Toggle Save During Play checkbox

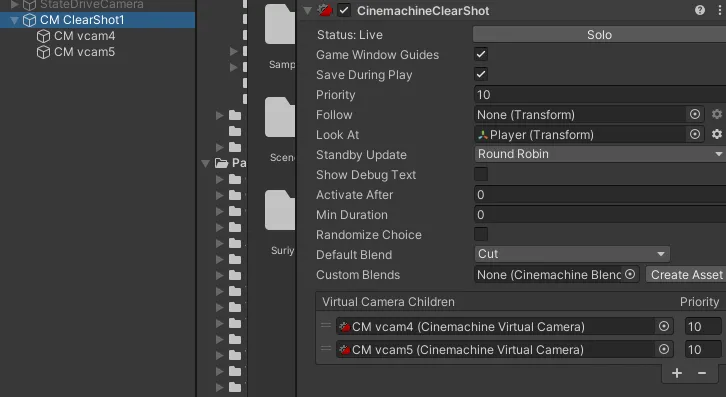coord(481,74)
